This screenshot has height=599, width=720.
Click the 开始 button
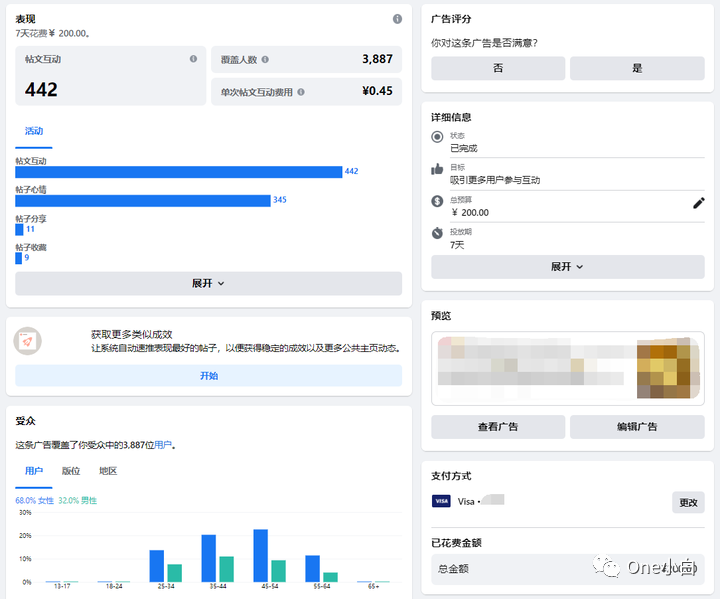(x=208, y=376)
